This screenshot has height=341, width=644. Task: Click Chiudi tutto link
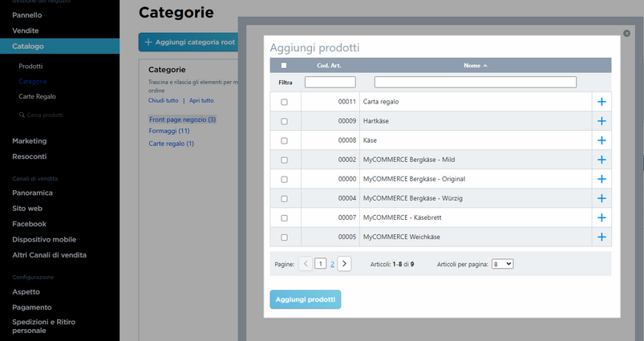pos(163,100)
